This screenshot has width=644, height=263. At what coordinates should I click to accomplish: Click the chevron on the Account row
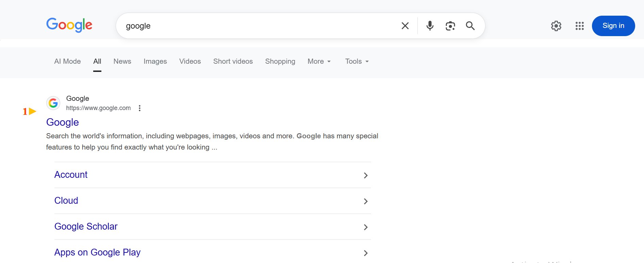366,175
